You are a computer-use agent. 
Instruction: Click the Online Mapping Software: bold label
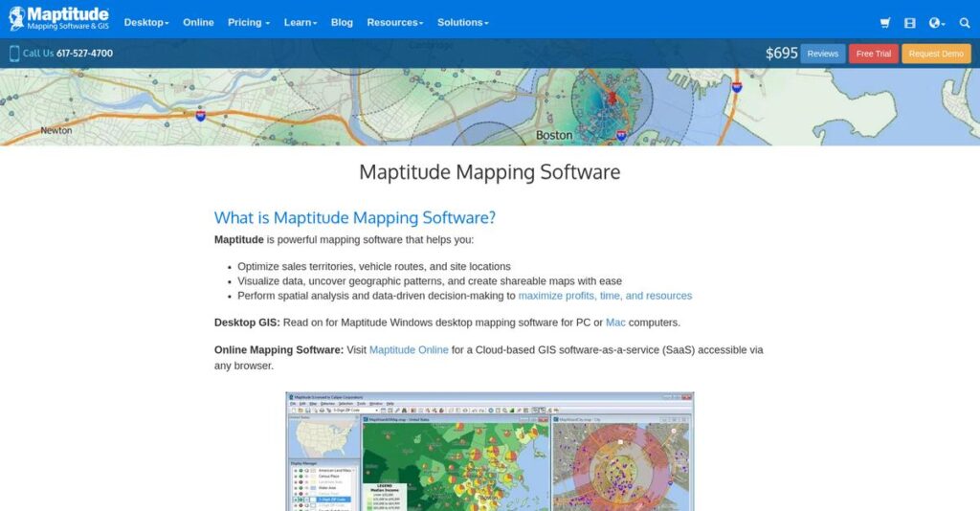[278, 350]
